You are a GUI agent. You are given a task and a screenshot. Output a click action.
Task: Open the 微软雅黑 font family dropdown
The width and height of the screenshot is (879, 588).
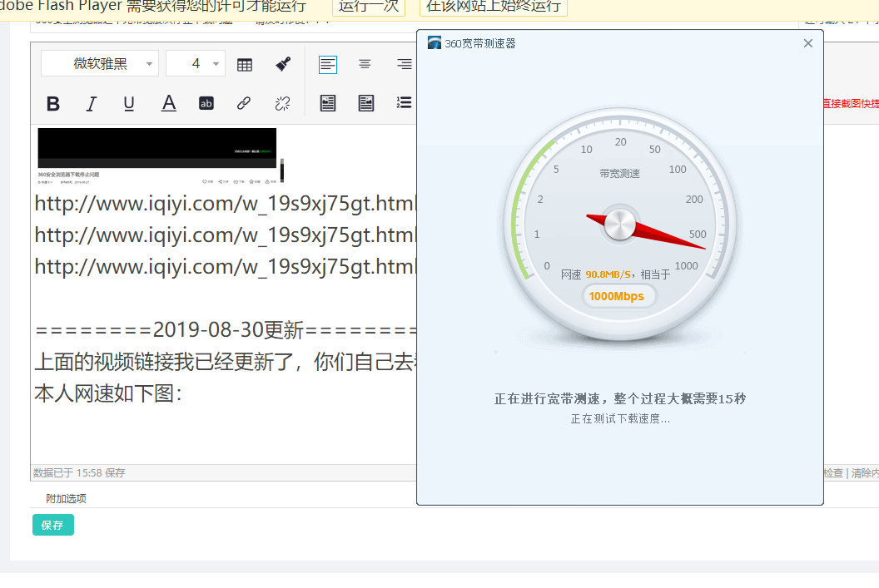[100, 64]
